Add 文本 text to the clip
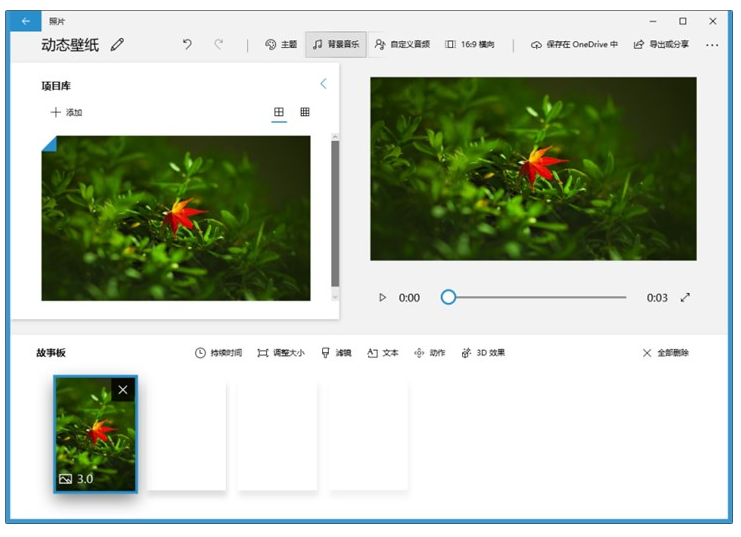 [383, 353]
